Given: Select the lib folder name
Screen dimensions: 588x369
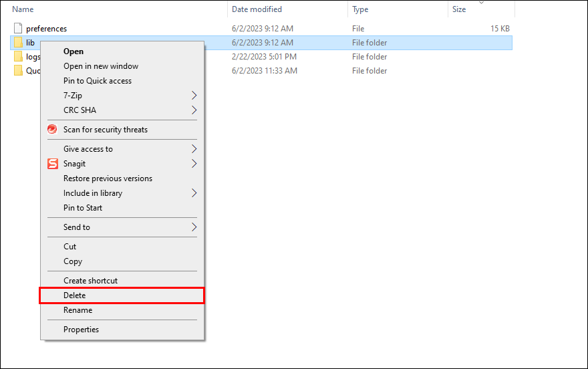Looking at the screenshot, I should [x=30, y=43].
